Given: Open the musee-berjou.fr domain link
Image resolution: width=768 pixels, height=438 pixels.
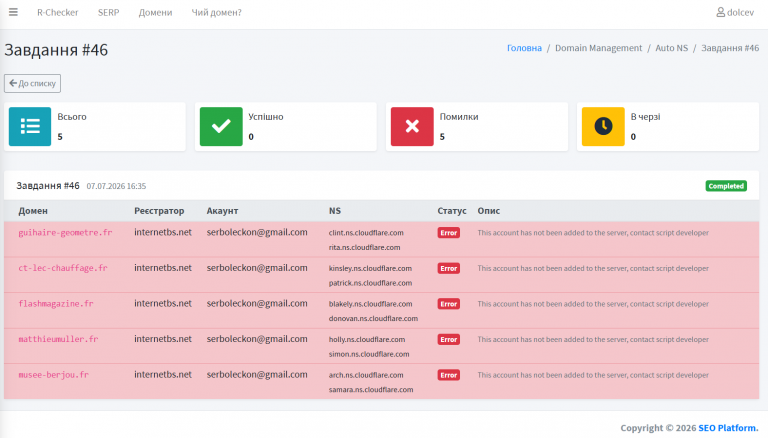Looking at the screenshot, I should (53, 375).
